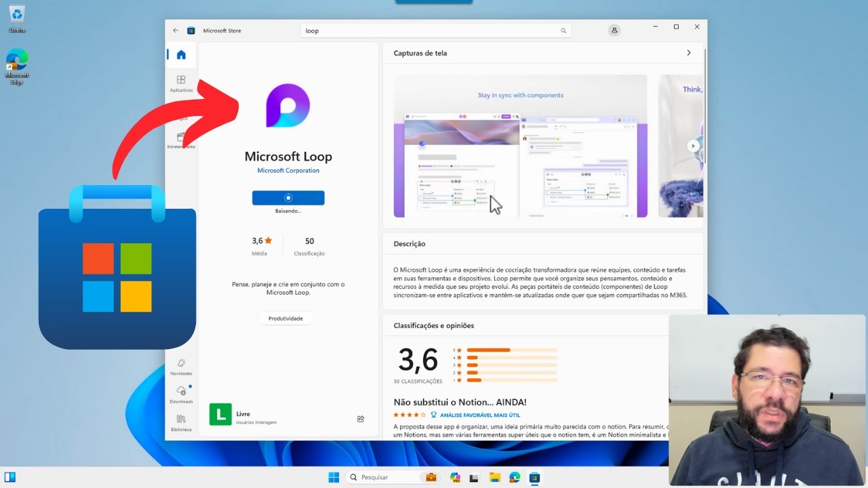Open the Lixeira recycle bin on desktop
This screenshot has width=868, height=488.
(17, 19)
